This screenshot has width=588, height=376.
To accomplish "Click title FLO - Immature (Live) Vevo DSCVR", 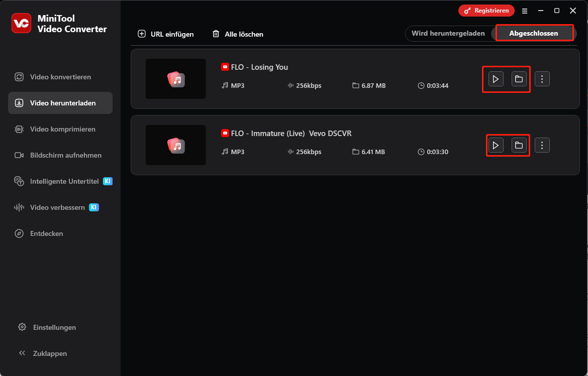I will click(291, 134).
